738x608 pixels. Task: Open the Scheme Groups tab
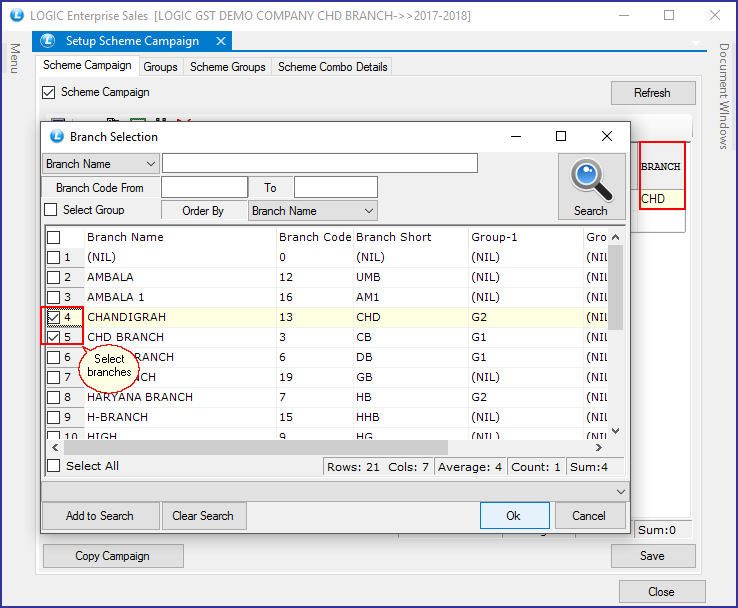click(x=227, y=67)
